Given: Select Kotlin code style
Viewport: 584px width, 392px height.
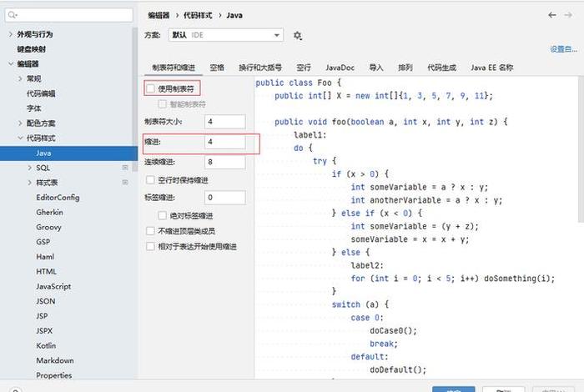Looking at the screenshot, I should point(46,345).
